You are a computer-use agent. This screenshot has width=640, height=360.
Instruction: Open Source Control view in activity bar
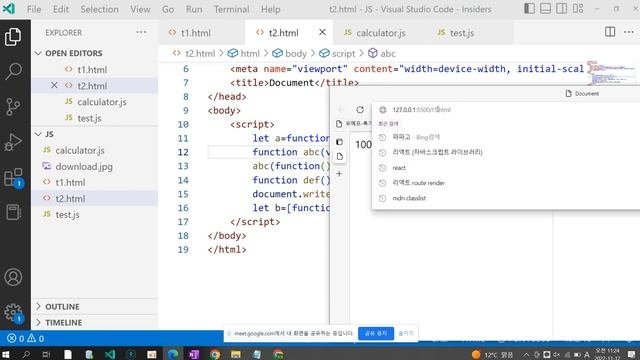point(13,107)
